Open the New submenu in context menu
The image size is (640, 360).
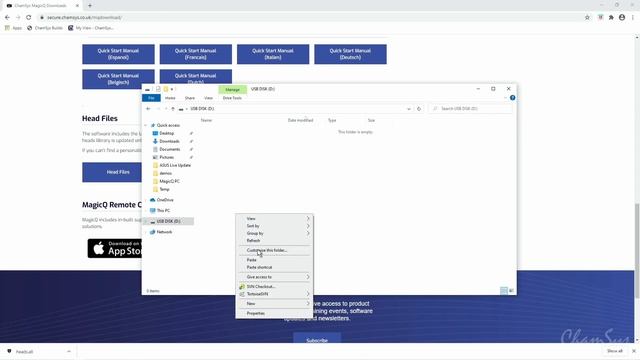pyautogui.click(x=274, y=304)
